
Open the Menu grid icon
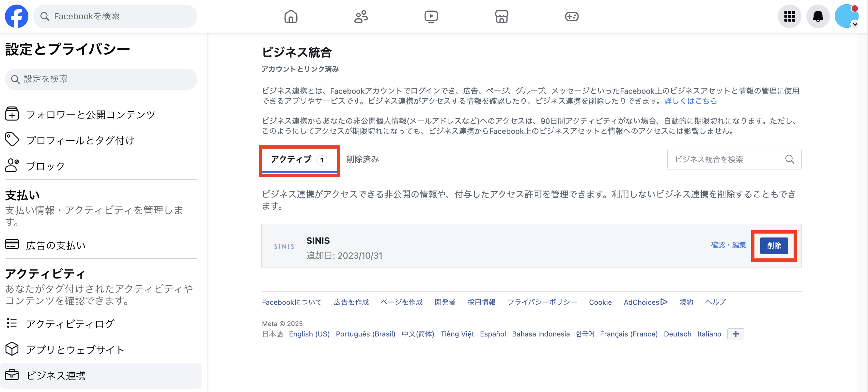789,16
